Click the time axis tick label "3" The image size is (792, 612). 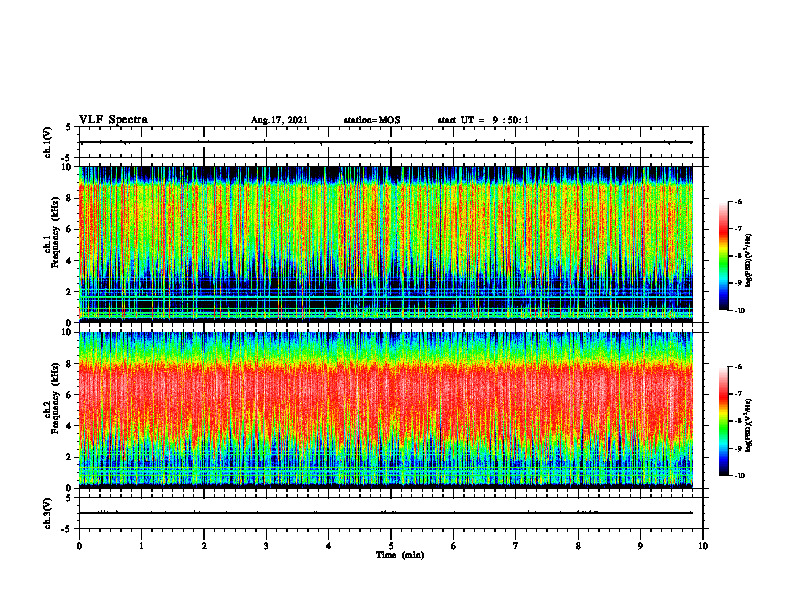click(266, 546)
